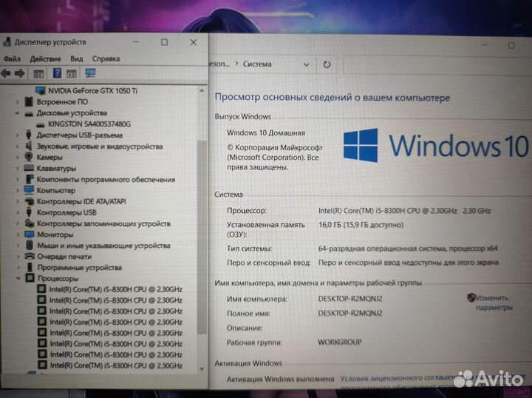Select the NVIDIA GeForce GTX 1050 Ti icon
Viewport: 532px width, 398px height.
pyautogui.click(x=41, y=91)
